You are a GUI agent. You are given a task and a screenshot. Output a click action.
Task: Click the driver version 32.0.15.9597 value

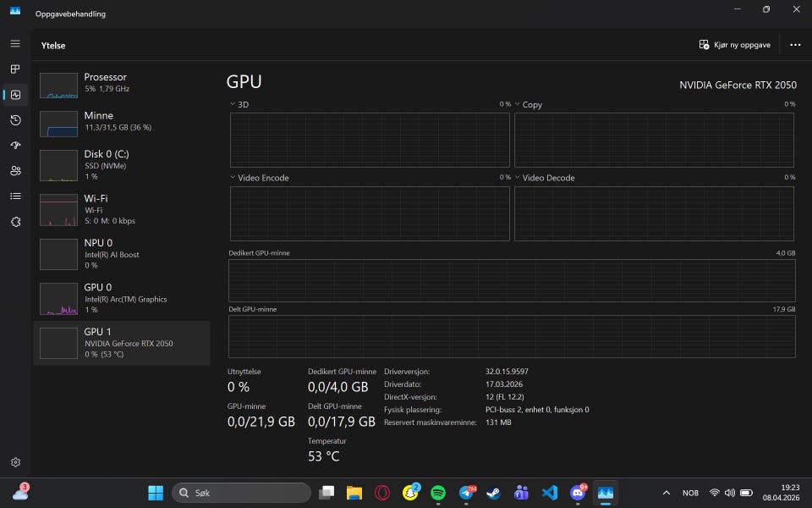[507, 372]
